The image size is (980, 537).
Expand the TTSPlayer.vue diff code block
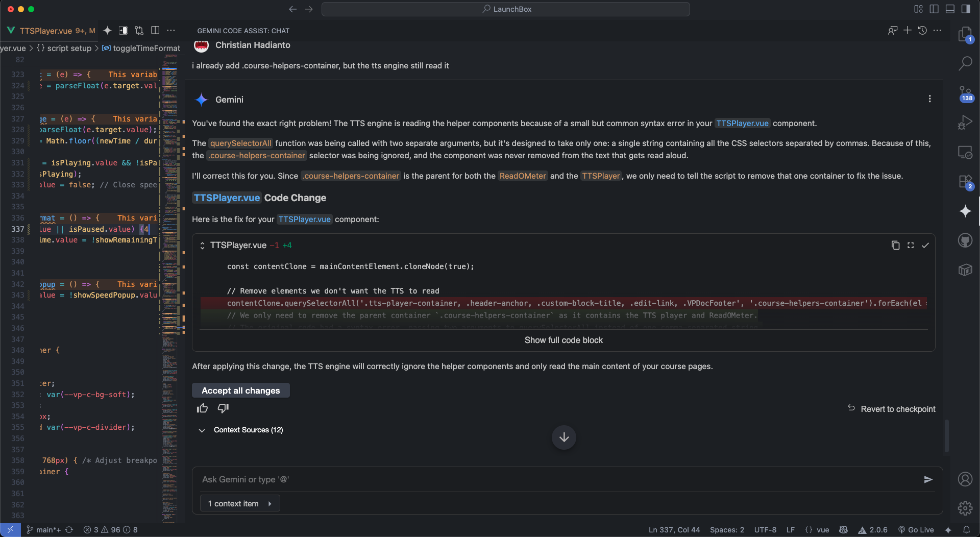(563, 340)
